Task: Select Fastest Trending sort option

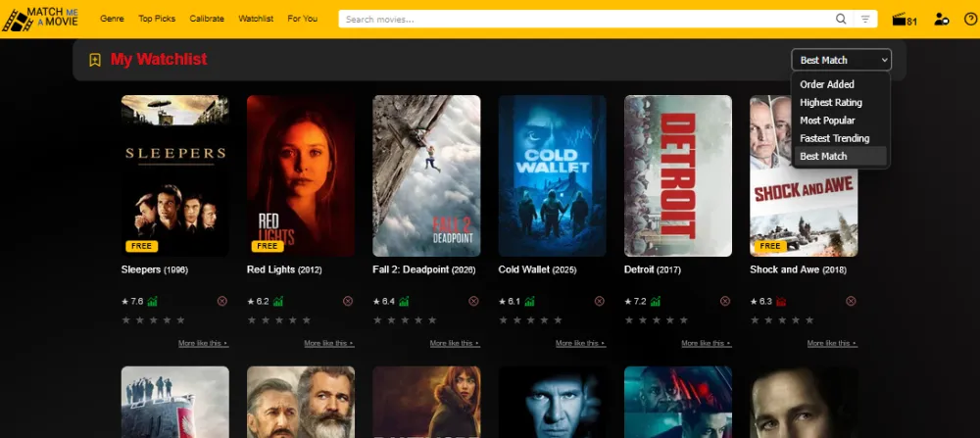Action: point(840,138)
